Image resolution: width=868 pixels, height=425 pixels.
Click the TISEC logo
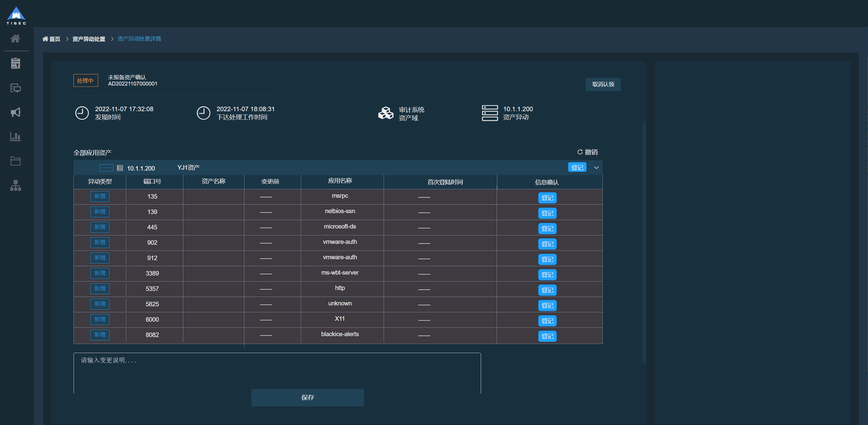(x=16, y=16)
